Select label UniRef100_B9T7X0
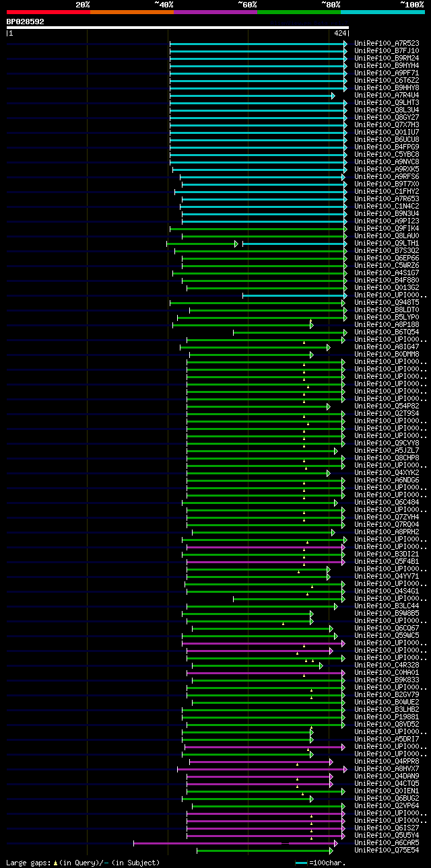 pyautogui.click(x=387, y=184)
